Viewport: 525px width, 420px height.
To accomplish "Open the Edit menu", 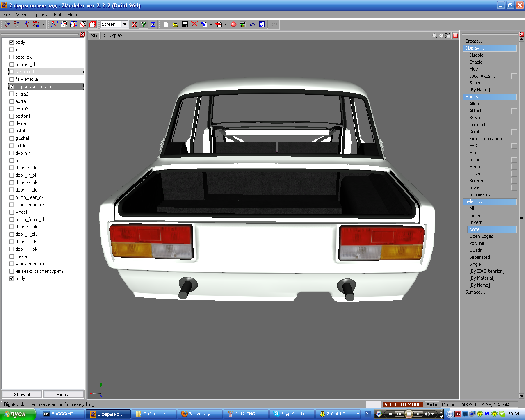I will (x=57, y=15).
